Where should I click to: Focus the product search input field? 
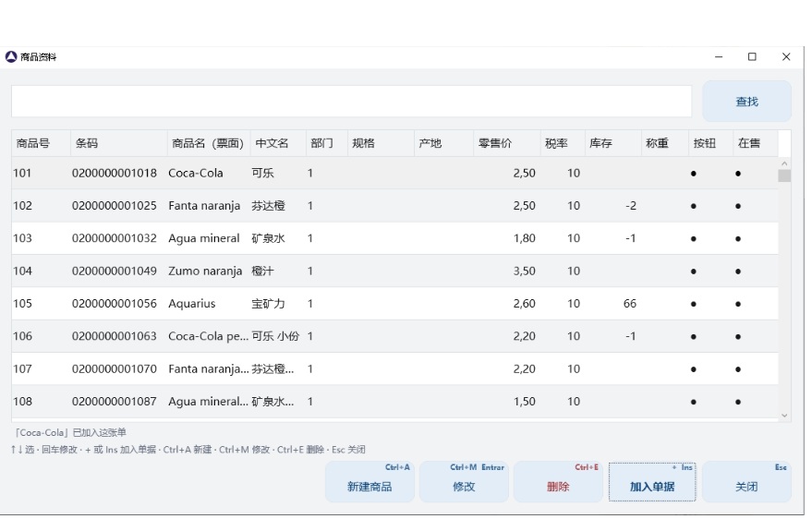pos(352,102)
